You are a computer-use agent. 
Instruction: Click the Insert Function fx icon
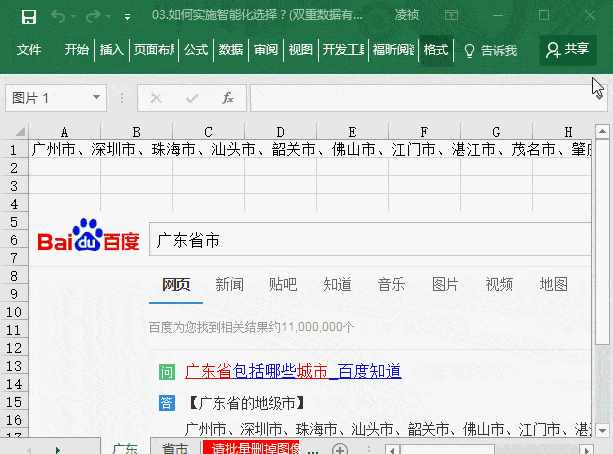[228, 98]
